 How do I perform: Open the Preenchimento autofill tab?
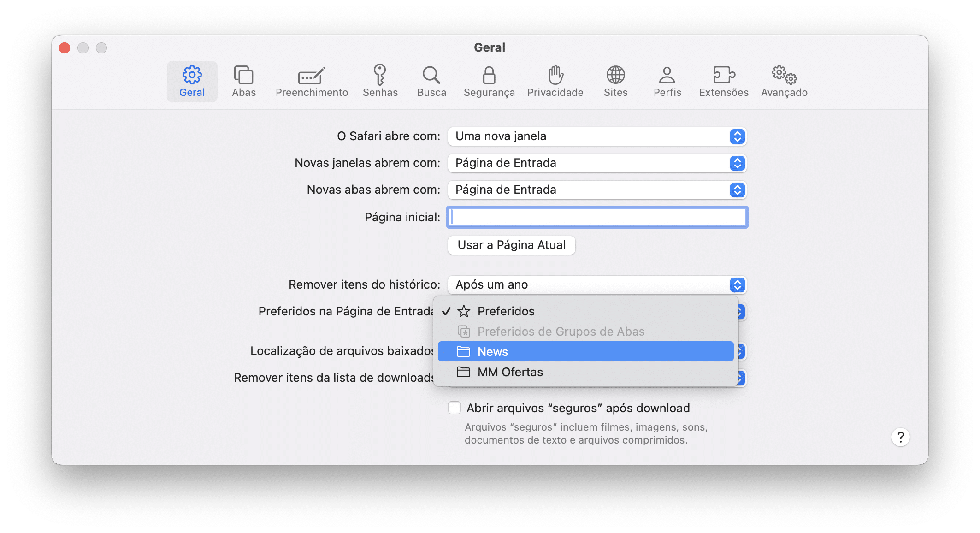pos(312,82)
